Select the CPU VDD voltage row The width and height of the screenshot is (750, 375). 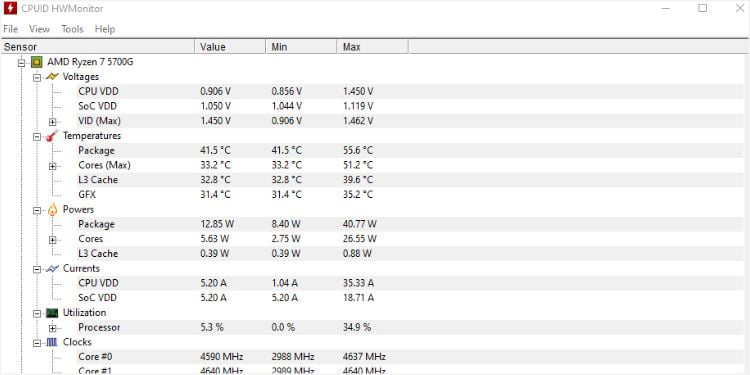point(410,91)
